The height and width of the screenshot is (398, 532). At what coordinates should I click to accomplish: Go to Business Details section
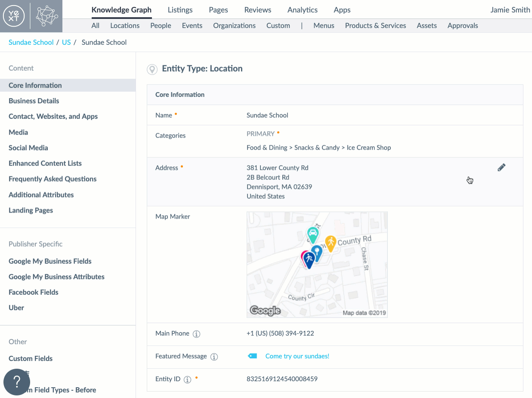click(x=34, y=101)
